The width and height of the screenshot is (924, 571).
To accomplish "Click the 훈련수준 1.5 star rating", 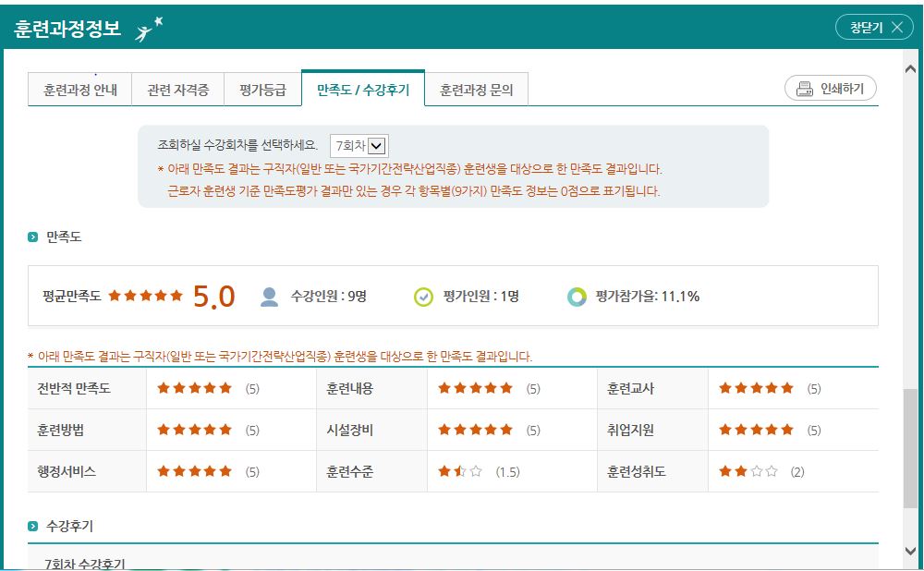I will pyautogui.click(x=460, y=471).
